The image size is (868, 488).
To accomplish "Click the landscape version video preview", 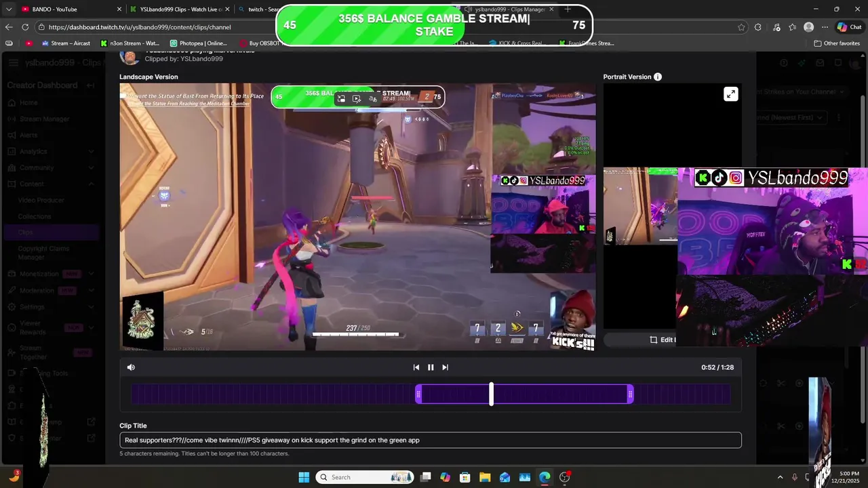I will coord(357,217).
